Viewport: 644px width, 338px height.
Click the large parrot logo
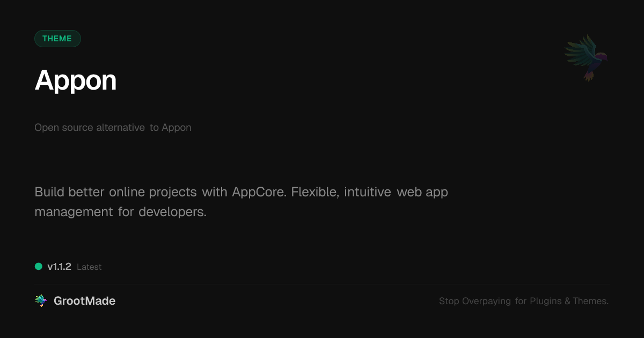click(x=587, y=57)
